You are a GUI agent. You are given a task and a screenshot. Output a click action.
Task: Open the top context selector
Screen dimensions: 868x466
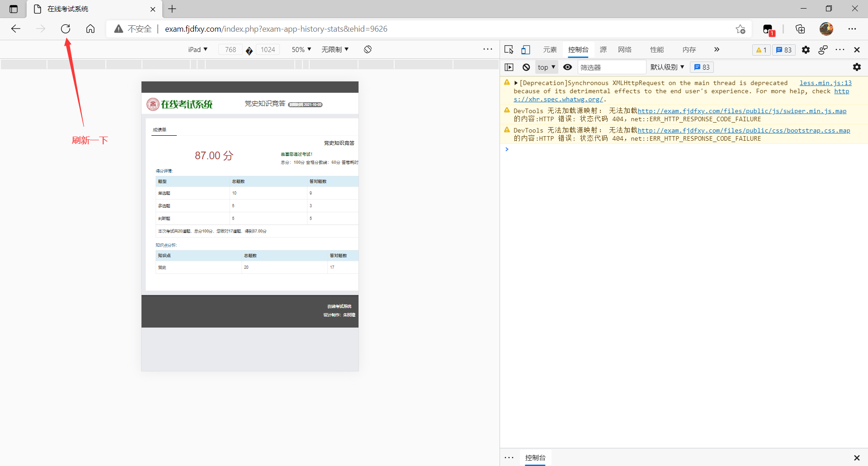click(547, 67)
